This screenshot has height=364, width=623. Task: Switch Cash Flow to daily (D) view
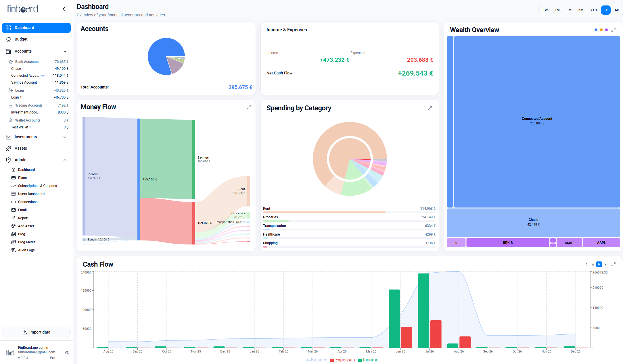[586, 264]
